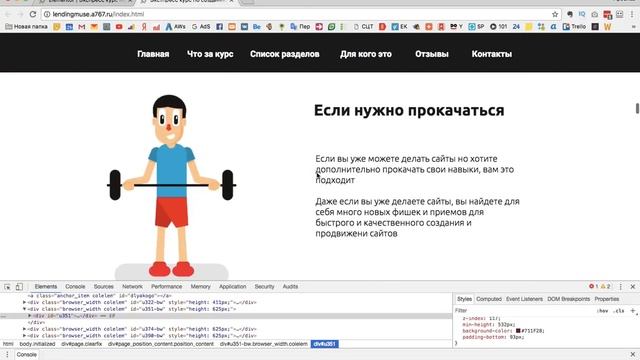Switch to the Security DevTools tab
The height and width of the screenshot is (360, 640).
point(264,287)
